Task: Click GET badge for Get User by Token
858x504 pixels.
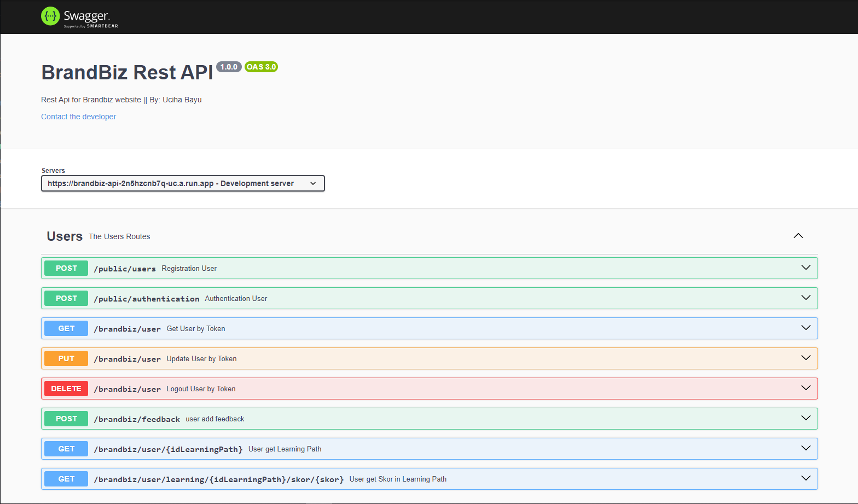Action: pyautogui.click(x=66, y=328)
